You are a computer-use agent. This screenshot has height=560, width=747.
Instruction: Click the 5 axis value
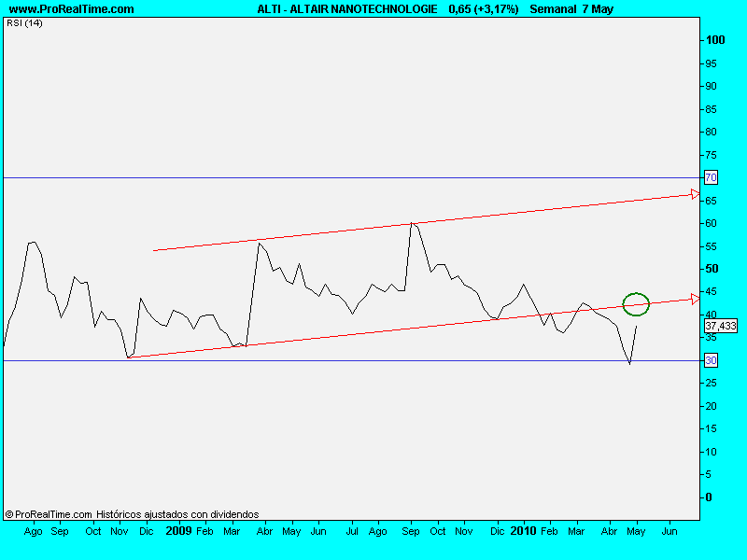[x=709, y=474]
